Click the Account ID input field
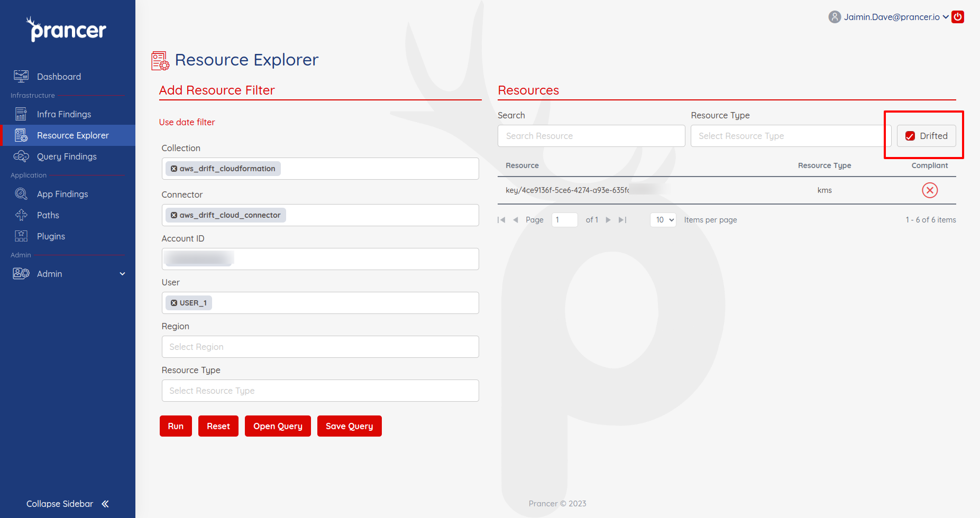Viewport: 980px width, 518px height. [320, 259]
